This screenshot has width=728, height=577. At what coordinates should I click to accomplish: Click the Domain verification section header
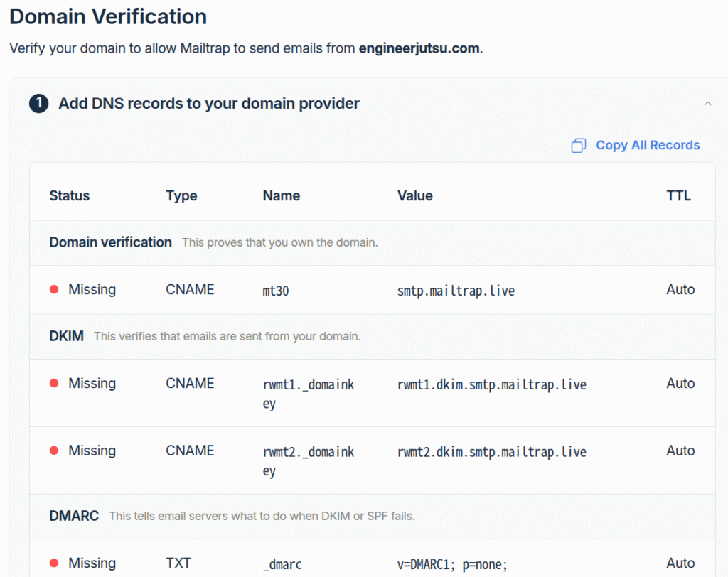click(110, 242)
